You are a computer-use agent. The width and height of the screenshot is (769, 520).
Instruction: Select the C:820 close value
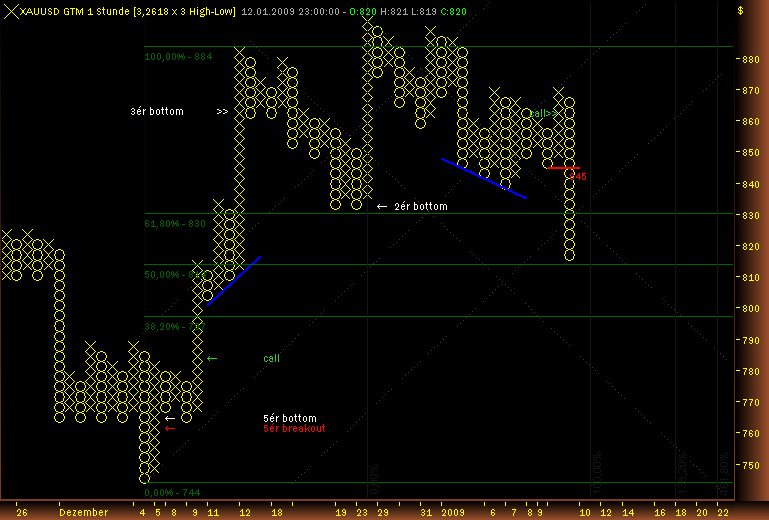point(454,11)
